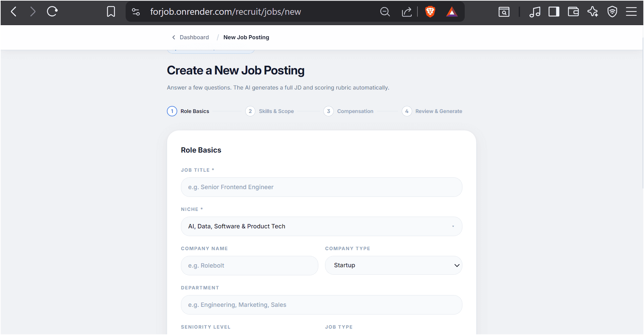Click the Company Type chevron arrow
Screen dimensions: 644x335
(457, 265)
